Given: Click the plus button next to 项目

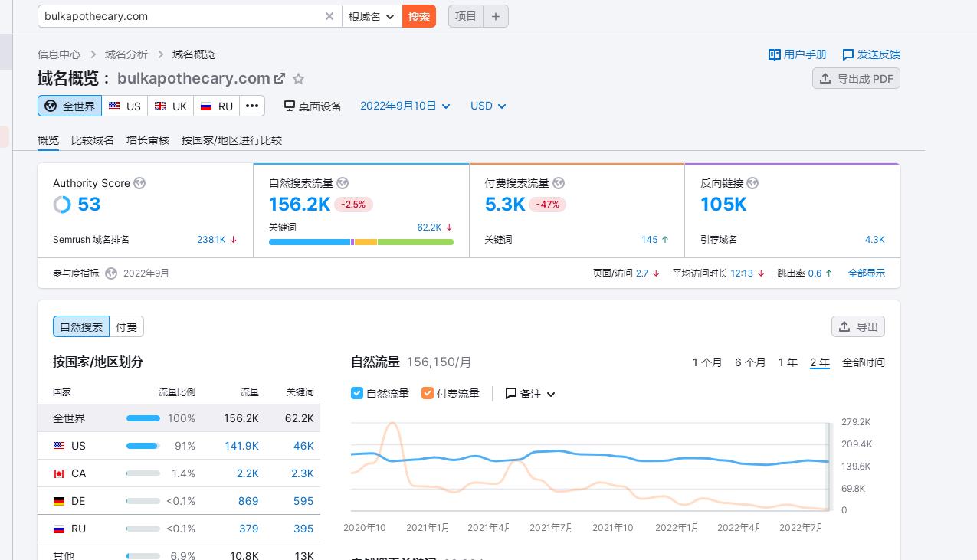Looking at the screenshot, I should [496, 16].
